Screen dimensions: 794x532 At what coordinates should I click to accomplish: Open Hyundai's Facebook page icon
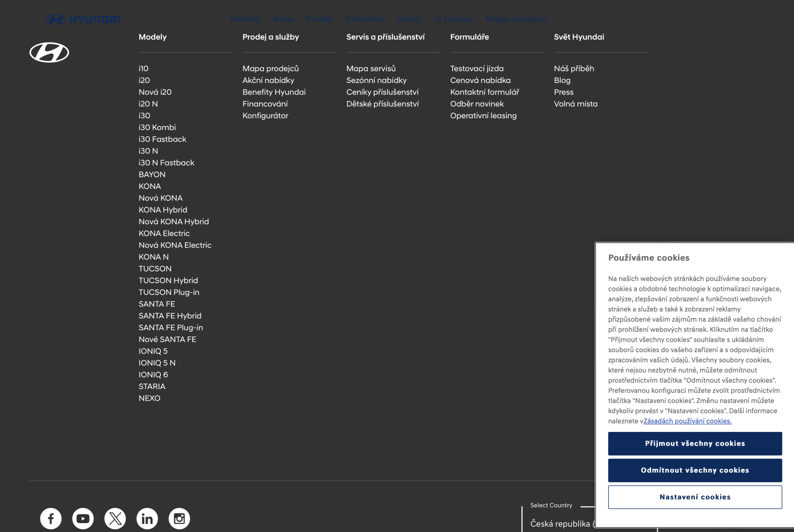click(50, 518)
